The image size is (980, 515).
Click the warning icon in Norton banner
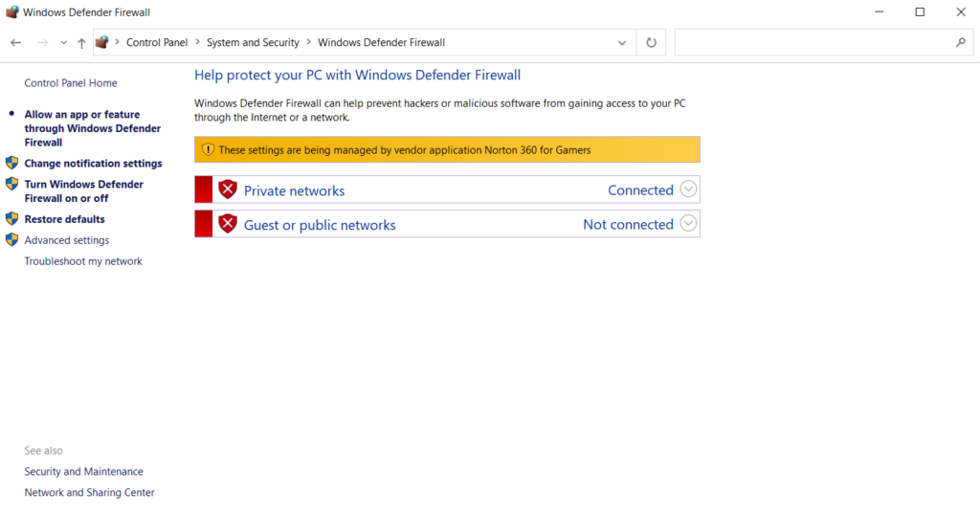point(208,149)
